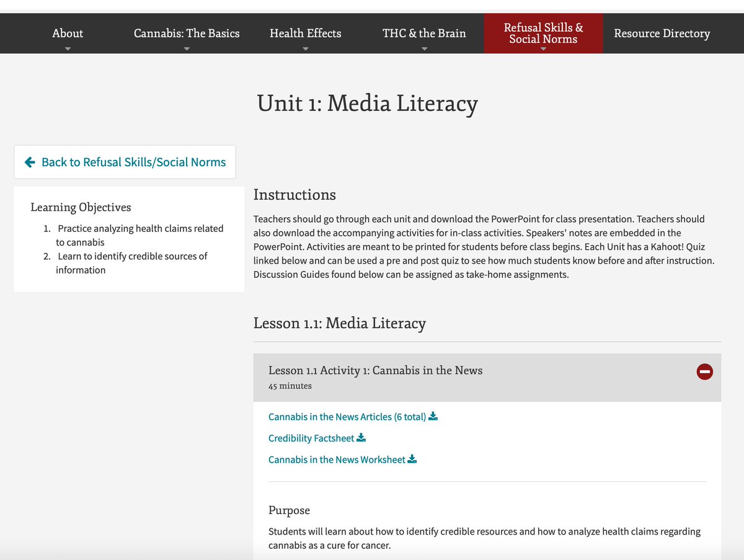
Task: Collapse Lesson 1.1 Activity 1 with minus icon
Action: [x=704, y=371]
